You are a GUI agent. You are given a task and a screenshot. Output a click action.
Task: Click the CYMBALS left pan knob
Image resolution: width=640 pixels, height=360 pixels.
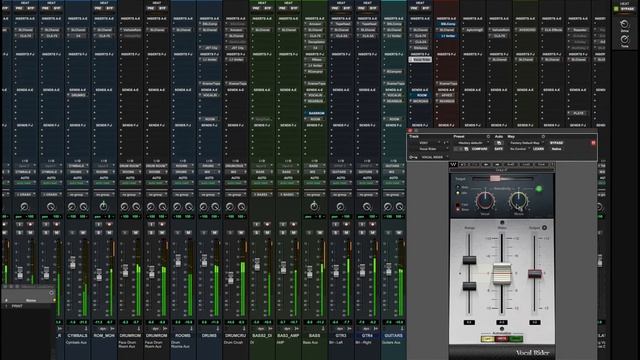coord(72,207)
